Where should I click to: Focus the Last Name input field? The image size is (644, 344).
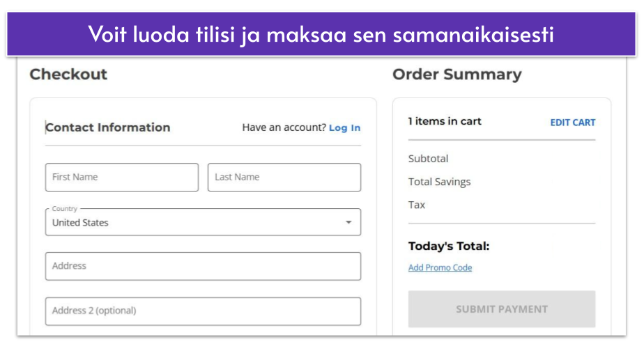[x=284, y=178]
